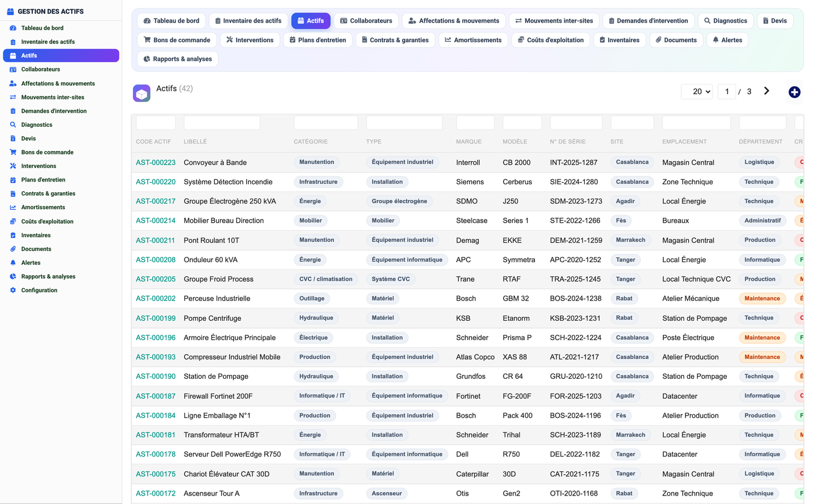The height and width of the screenshot is (504, 815).
Task: Switch to the Collaborateurs tab
Action: coord(366,21)
